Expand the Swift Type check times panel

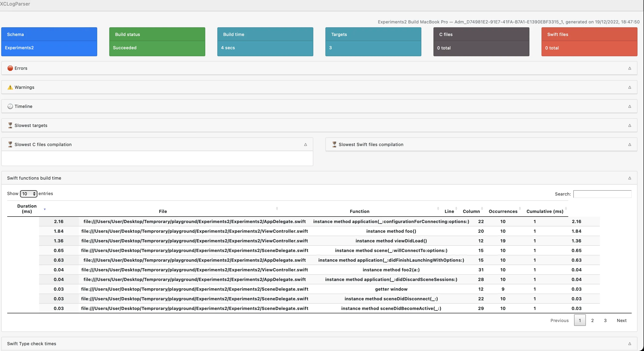(x=630, y=344)
